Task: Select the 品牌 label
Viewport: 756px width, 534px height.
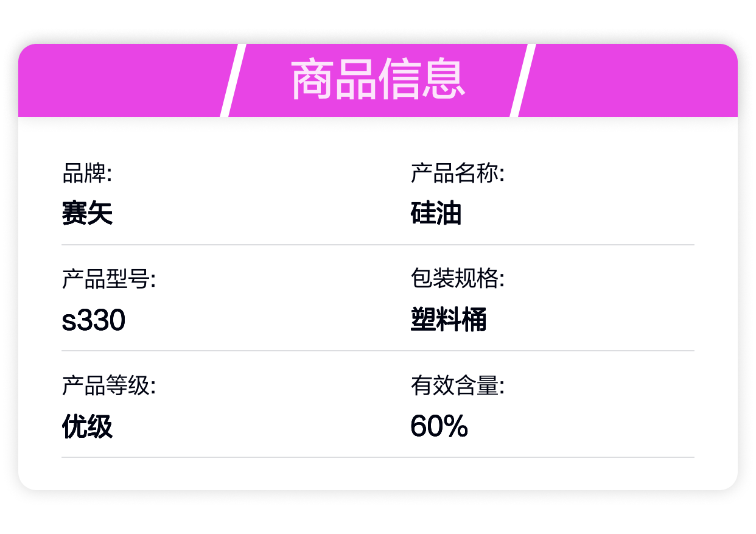Action: tap(87, 174)
